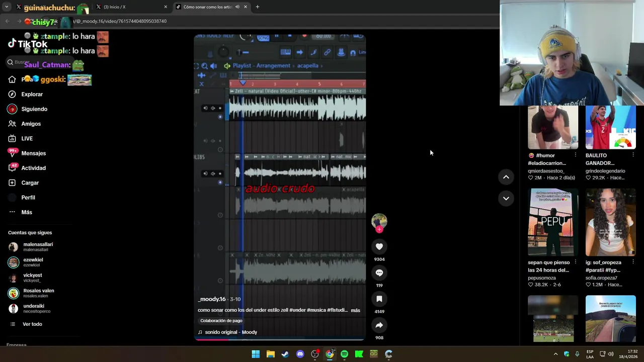Image resolution: width=644 pixels, height=362 pixels.
Task: Open the volume control in the tray
Action: 611,354
